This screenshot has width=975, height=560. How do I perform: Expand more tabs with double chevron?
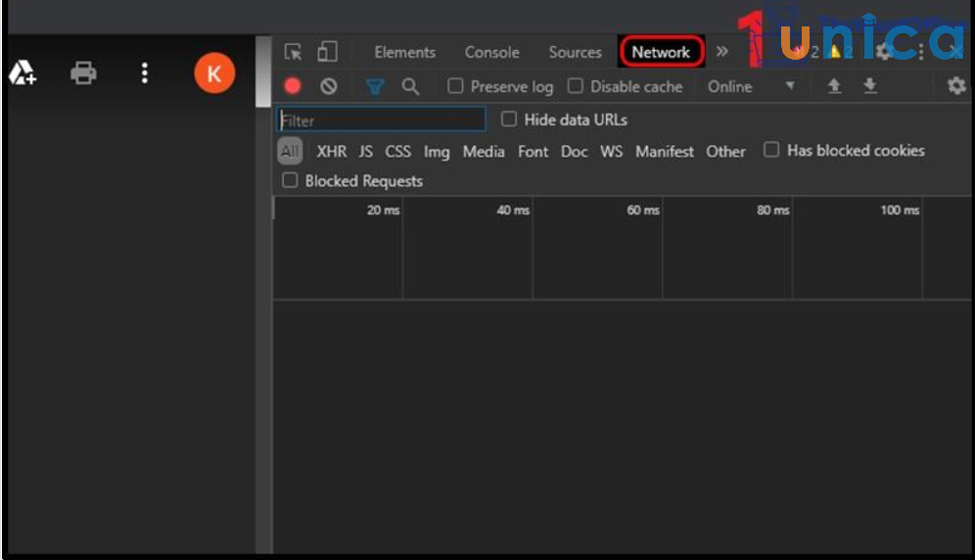click(x=722, y=52)
